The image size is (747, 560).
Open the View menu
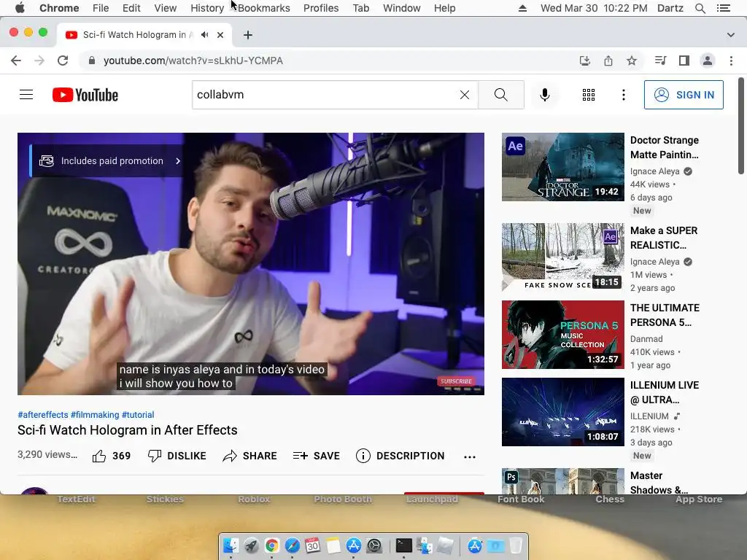(x=166, y=8)
